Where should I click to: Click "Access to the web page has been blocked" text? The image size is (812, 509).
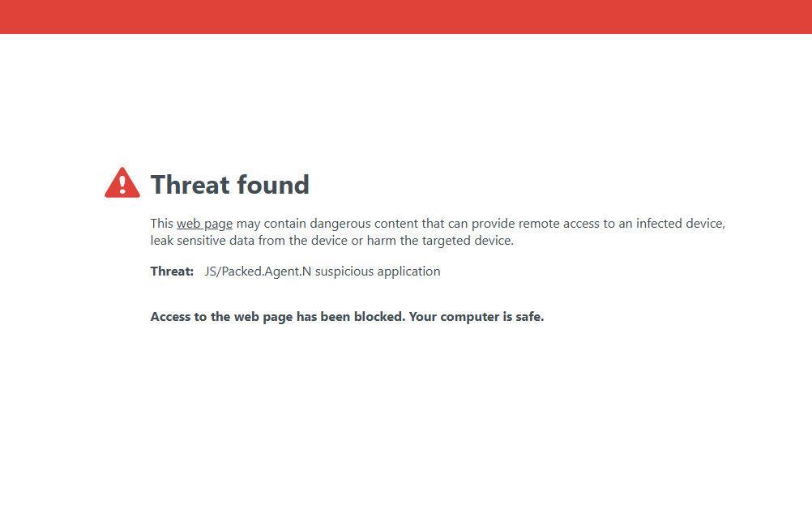click(278, 317)
